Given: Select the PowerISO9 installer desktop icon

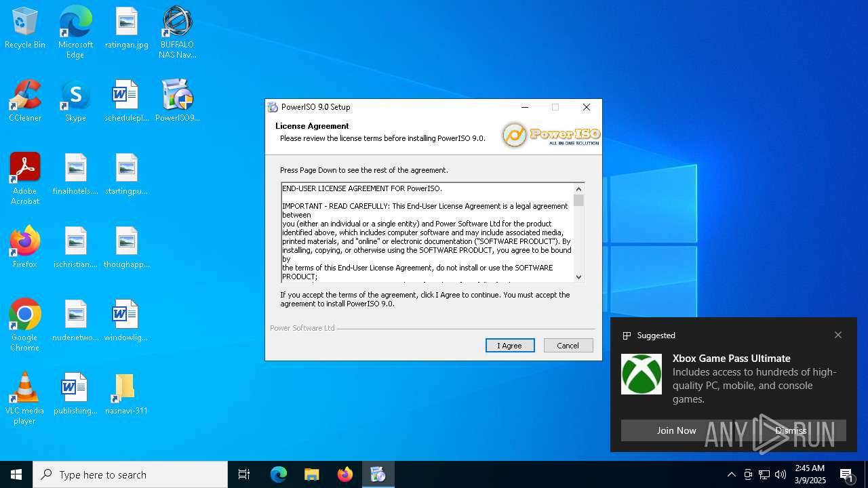Looking at the screenshot, I should coord(177,102).
